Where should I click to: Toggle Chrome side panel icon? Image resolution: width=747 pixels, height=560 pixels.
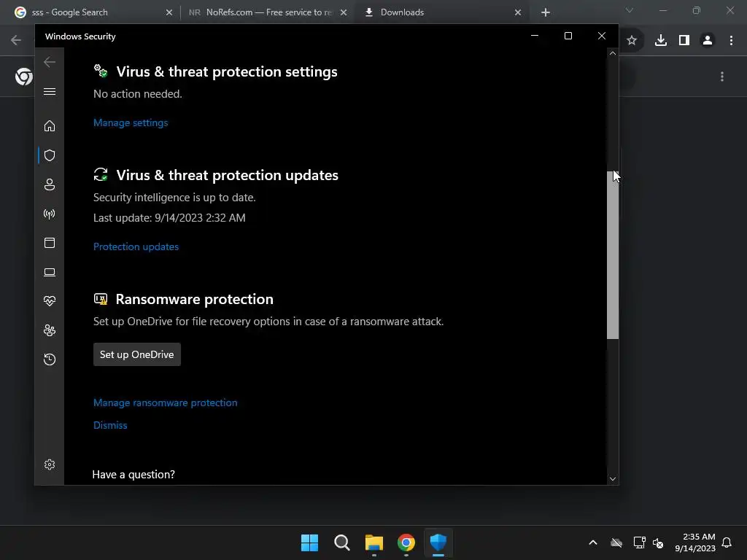[x=684, y=41]
